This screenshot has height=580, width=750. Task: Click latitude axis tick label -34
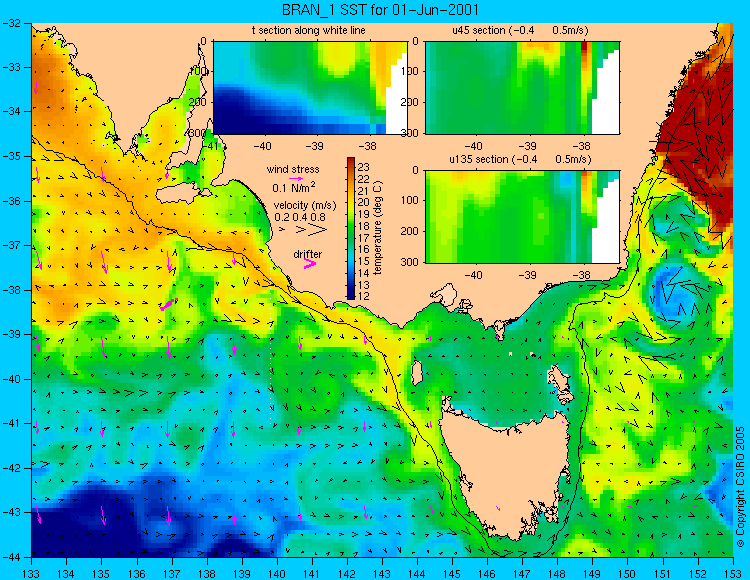point(11,112)
